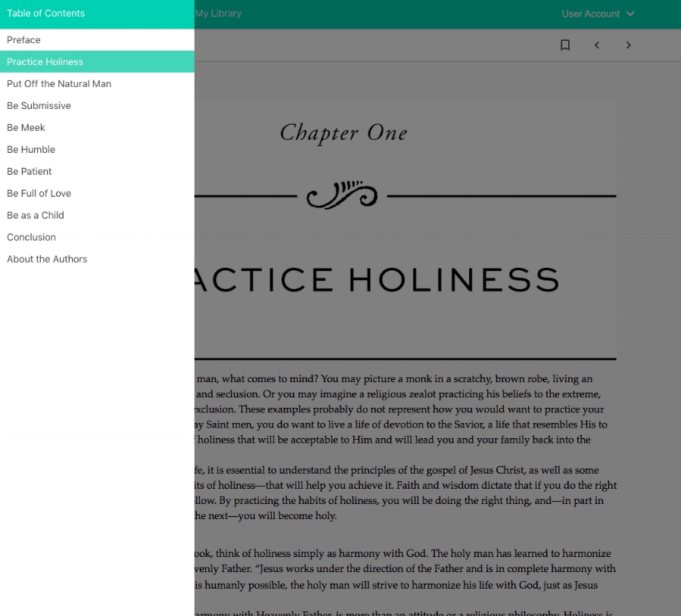The height and width of the screenshot is (616, 681).
Task: View the About the Authors section
Action: (47, 259)
